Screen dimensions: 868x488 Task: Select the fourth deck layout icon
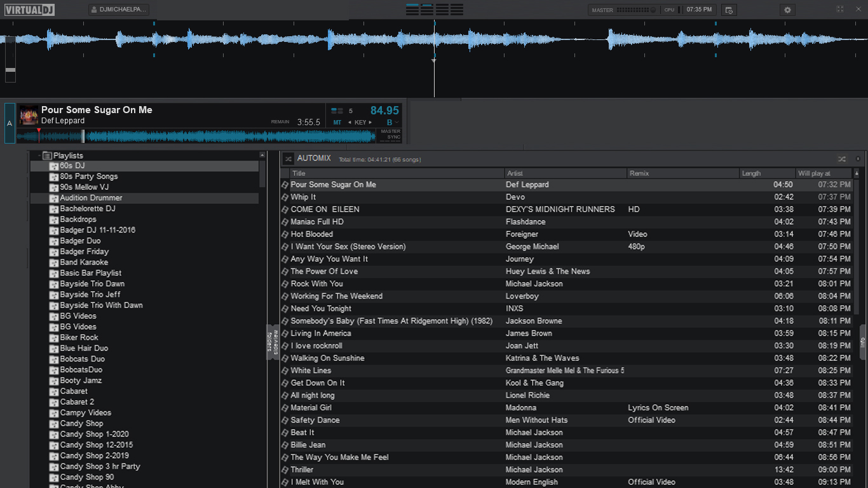[456, 10]
